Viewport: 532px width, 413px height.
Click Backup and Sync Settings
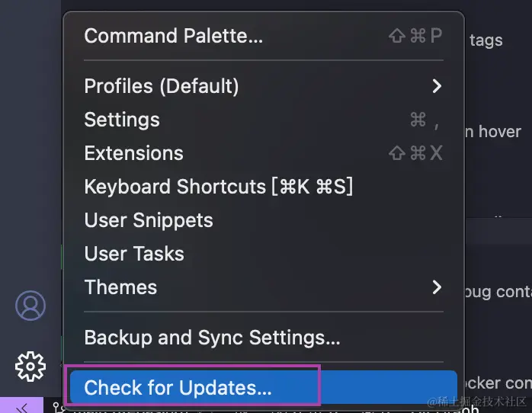tap(212, 337)
